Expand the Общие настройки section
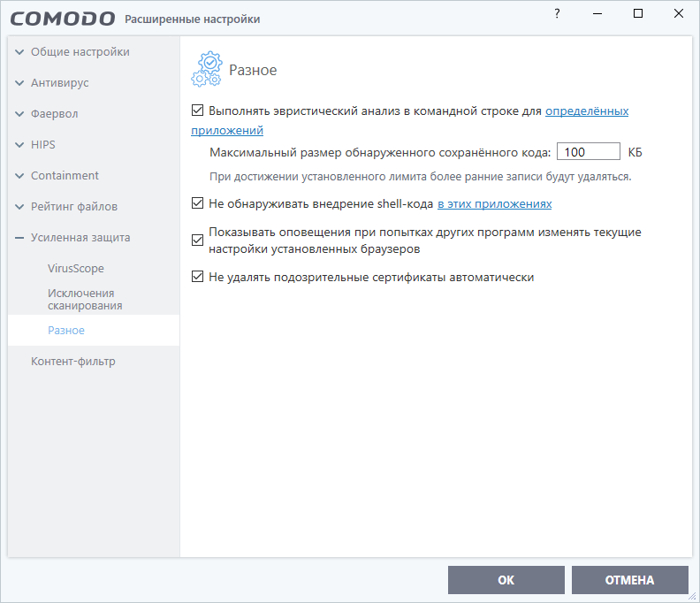Screen dimensions: 700x603 click(20, 52)
